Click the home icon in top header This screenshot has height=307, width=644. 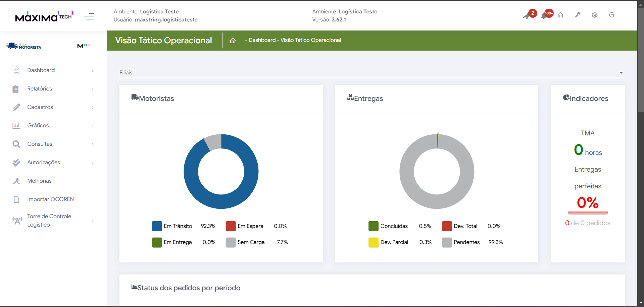[x=560, y=15]
